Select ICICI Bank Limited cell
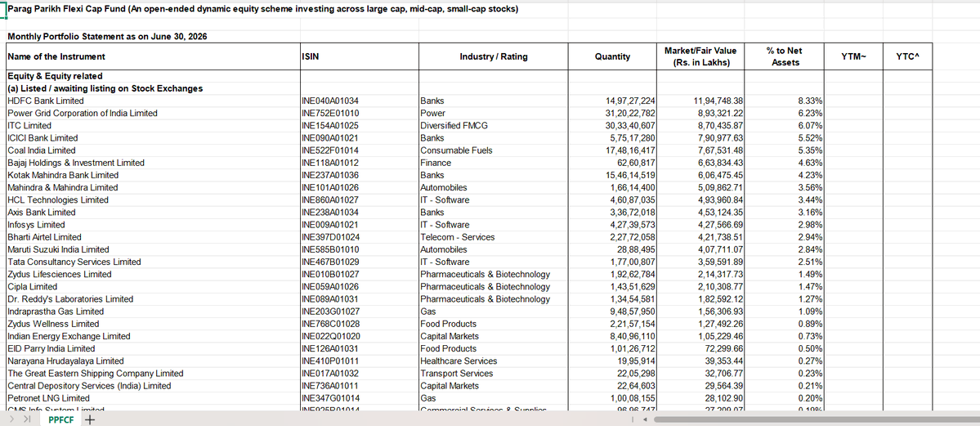The width and height of the screenshot is (980, 426). click(x=153, y=137)
